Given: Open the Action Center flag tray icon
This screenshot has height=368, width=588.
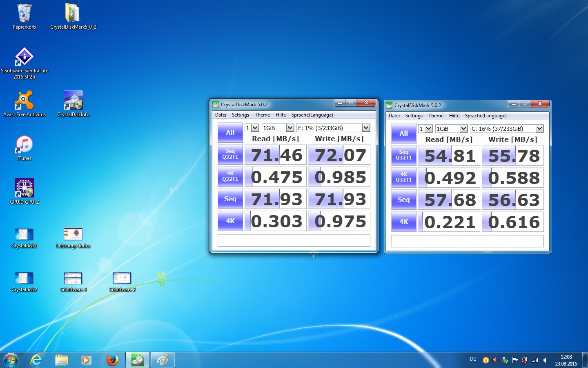Looking at the screenshot, I should pyautogui.click(x=515, y=360).
